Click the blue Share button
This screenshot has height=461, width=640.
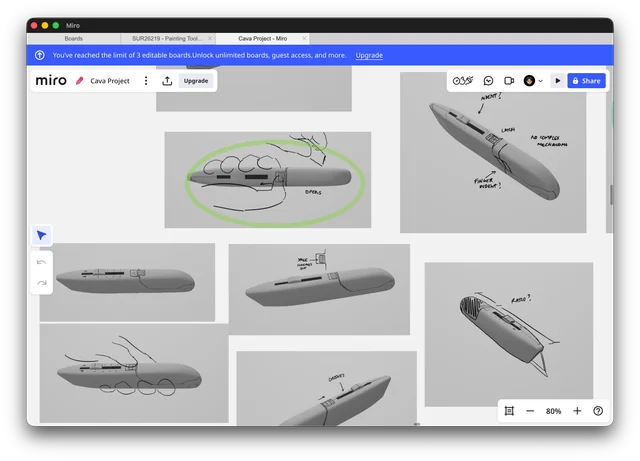tap(586, 81)
